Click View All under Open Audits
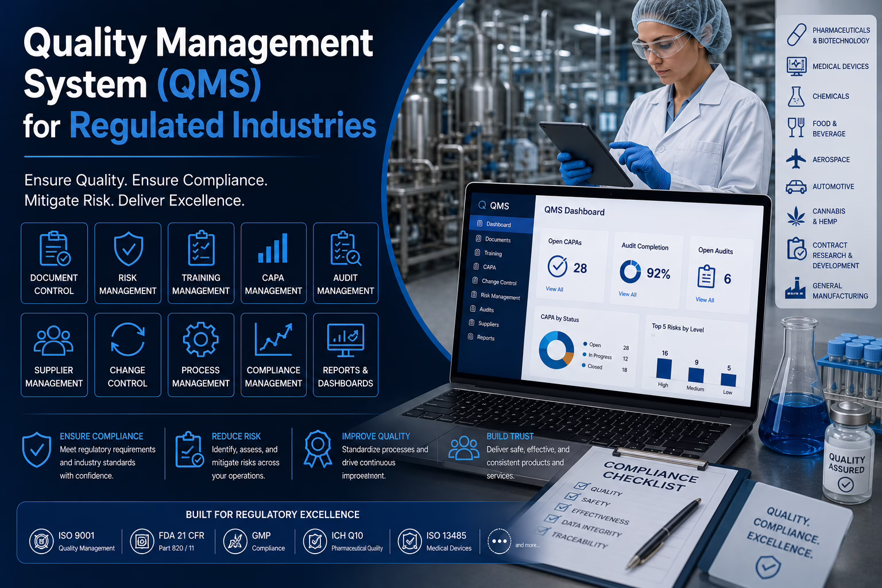This screenshot has width=882, height=588. click(x=705, y=300)
